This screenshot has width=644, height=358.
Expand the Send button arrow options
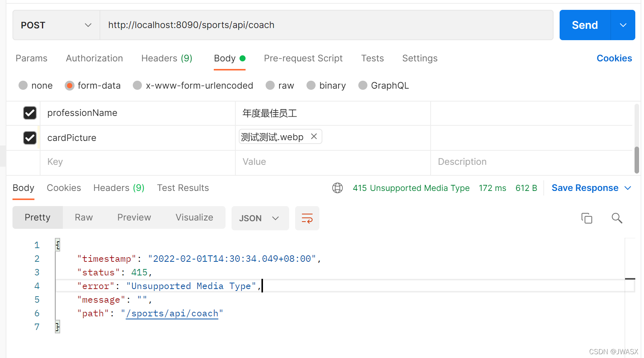coord(623,25)
